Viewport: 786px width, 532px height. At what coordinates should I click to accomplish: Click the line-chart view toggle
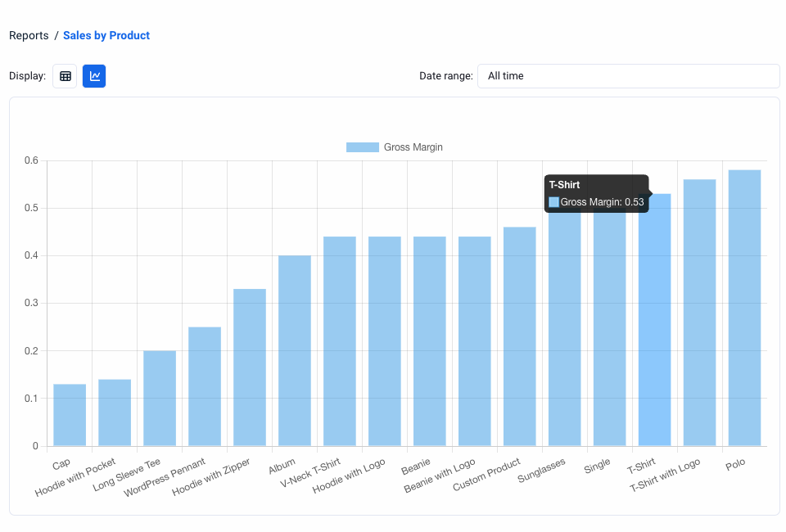coord(94,75)
